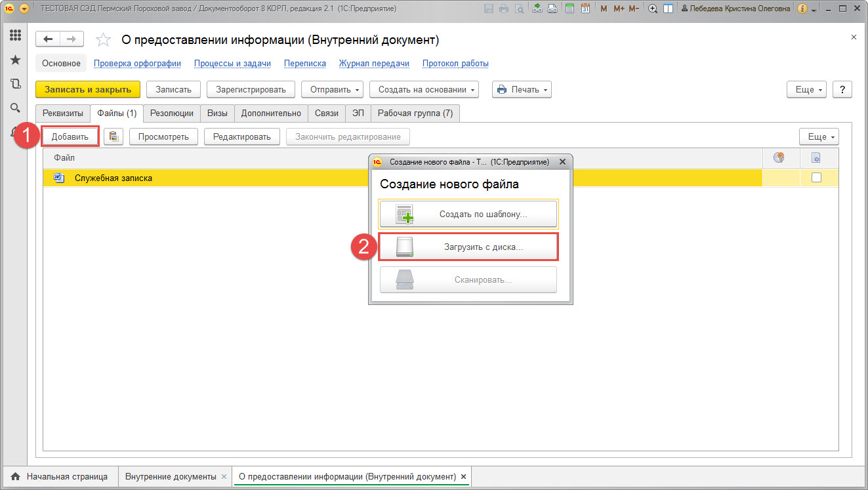This screenshot has height=490, width=868.
Task: Switch to the Дополнительно tab
Action: point(271,113)
